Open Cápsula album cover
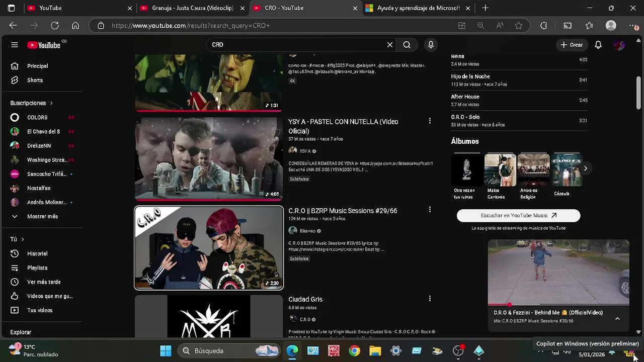644x362 pixels. 567,170
